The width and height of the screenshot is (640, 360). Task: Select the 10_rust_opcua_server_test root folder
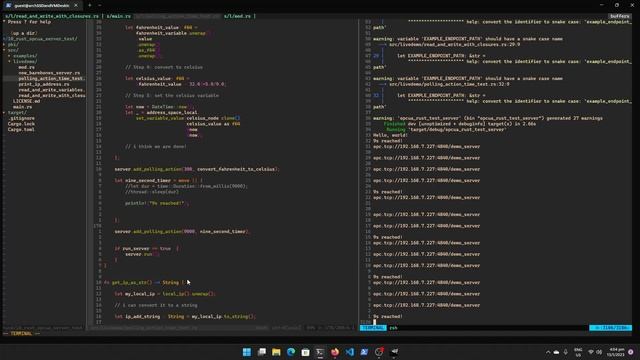pyautogui.click(x=40, y=39)
